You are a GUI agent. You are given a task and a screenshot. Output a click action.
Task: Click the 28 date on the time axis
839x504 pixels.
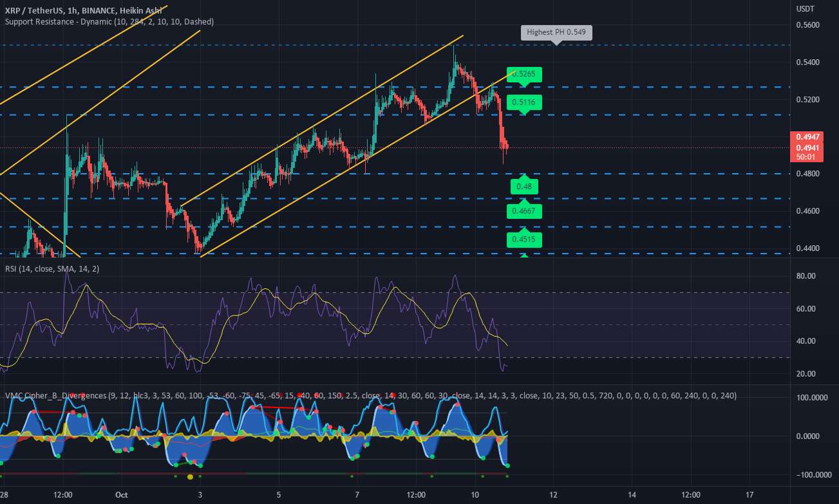5,495
